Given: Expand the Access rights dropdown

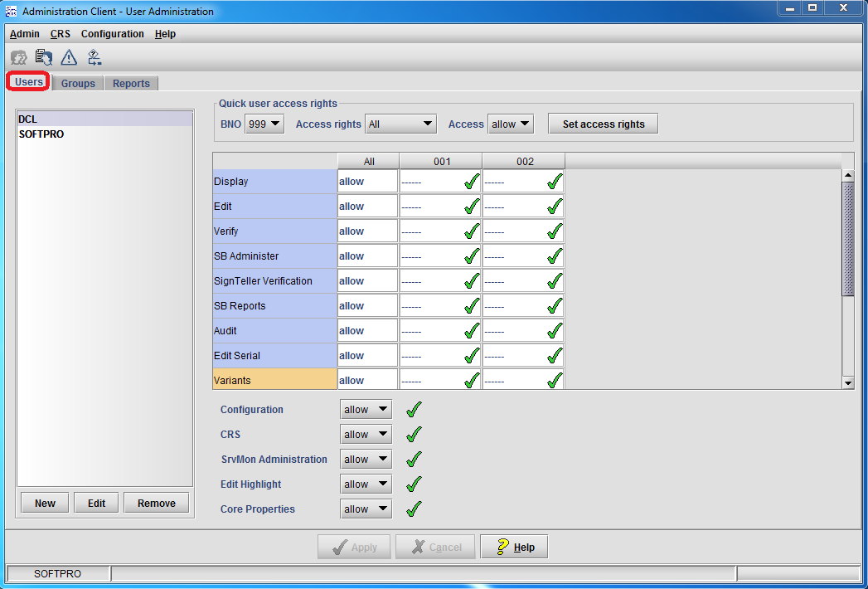Looking at the screenshot, I should point(401,124).
